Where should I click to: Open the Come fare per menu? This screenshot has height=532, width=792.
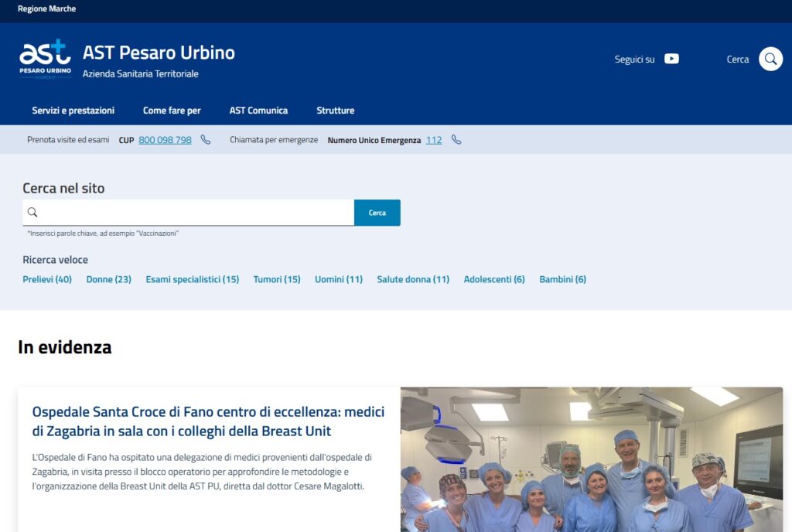click(172, 111)
